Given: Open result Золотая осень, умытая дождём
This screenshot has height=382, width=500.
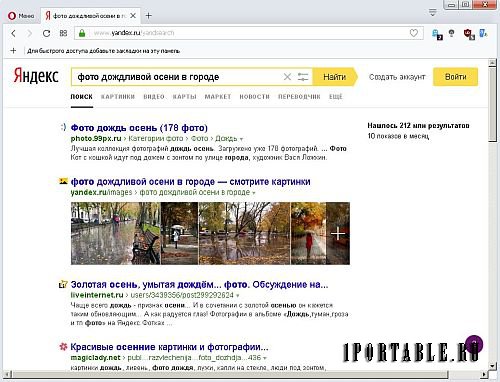Looking at the screenshot, I should 199,285.
